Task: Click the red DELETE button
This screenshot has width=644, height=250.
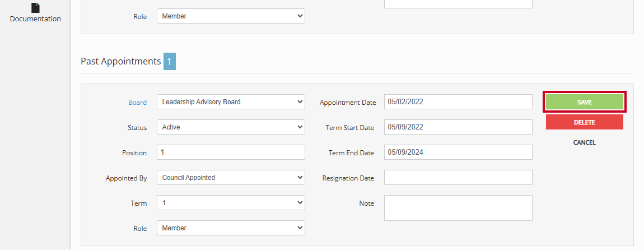Action: (x=585, y=122)
